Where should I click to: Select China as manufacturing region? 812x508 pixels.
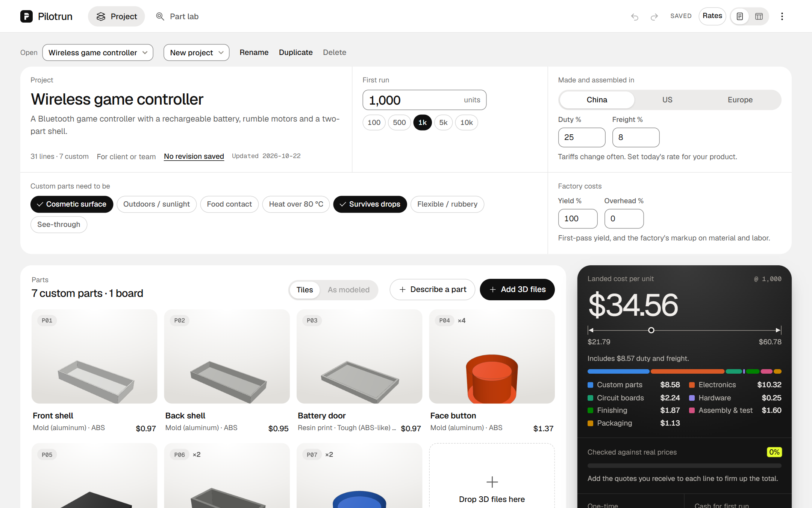pos(597,100)
